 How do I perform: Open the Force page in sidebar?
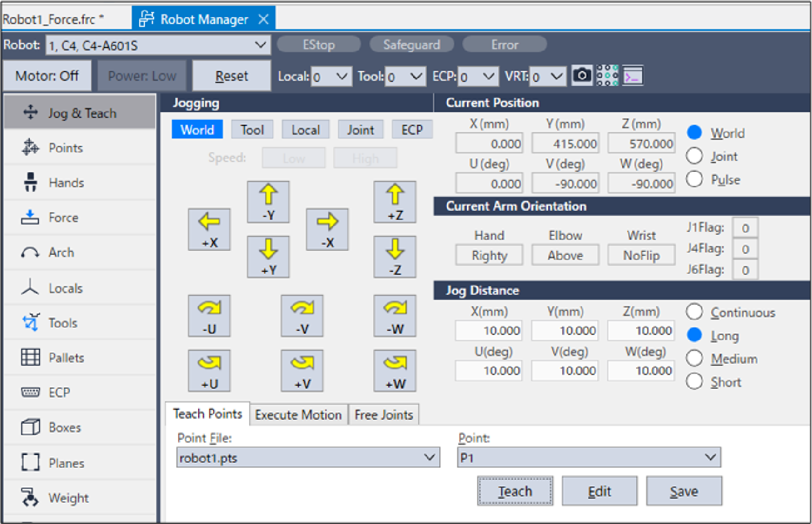(x=63, y=218)
